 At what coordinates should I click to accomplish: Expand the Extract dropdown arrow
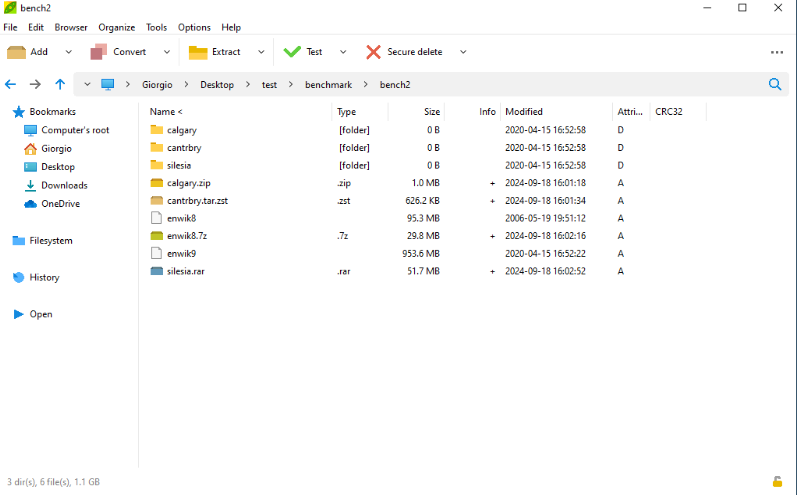click(x=261, y=52)
